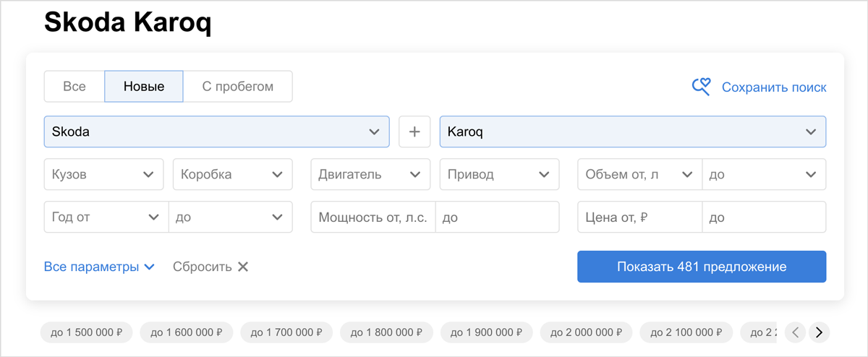Click the до 2 000 000 ₽ chip
The width and height of the screenshot is (868, 357).
pyautogui.click(x=586, y=332)
